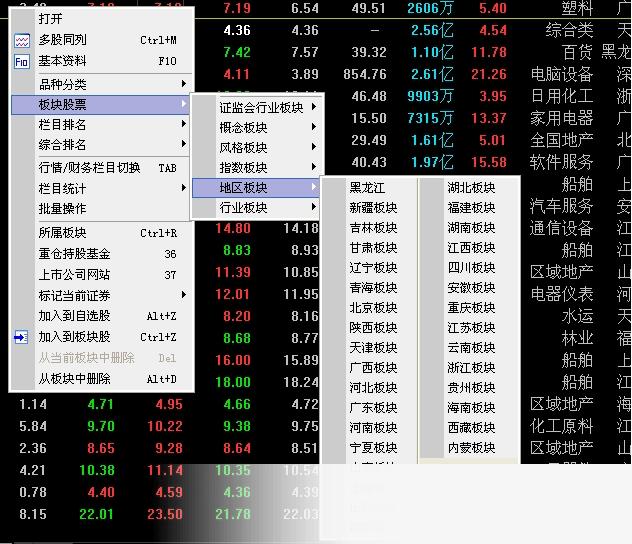
Task: Select 浙江板块 region
Action: click(469, 368)
